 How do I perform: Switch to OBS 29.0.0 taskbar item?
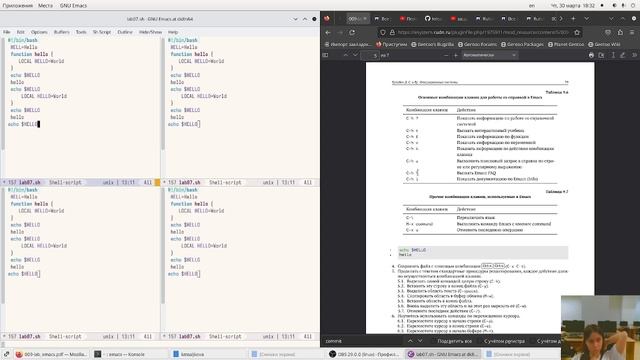click(x=364, y=354)
